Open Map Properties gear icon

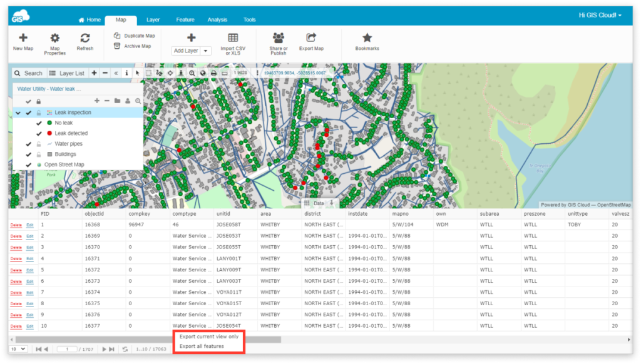55,38
